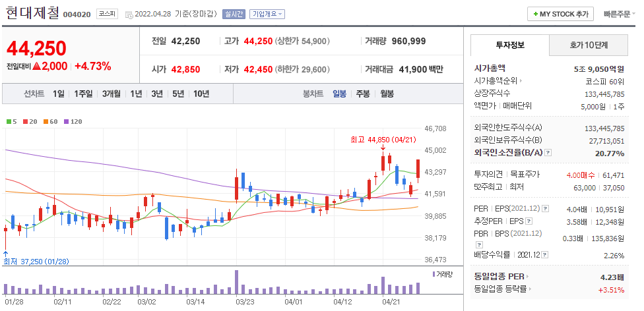The height and width of the screenshot is (311, 644).
Task: Click the red up-triangle beside 2,000 change
Action: [x=36, y=66]
